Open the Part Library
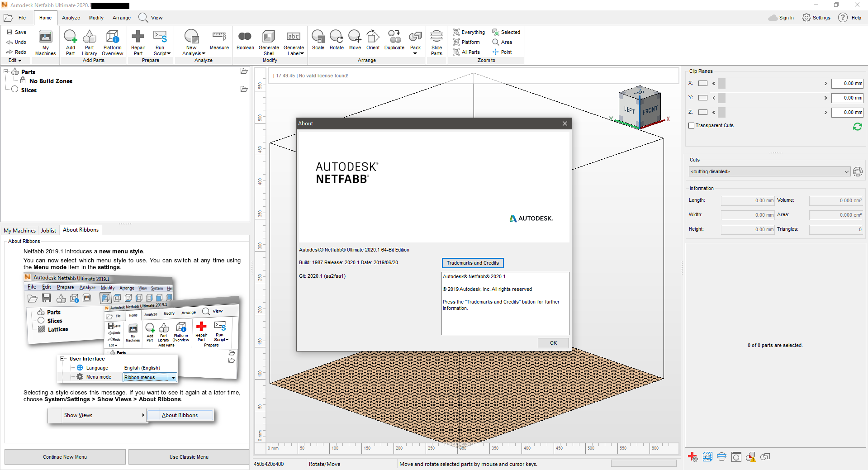The width and height of the screenshot is (868, 470). [90, 43]
